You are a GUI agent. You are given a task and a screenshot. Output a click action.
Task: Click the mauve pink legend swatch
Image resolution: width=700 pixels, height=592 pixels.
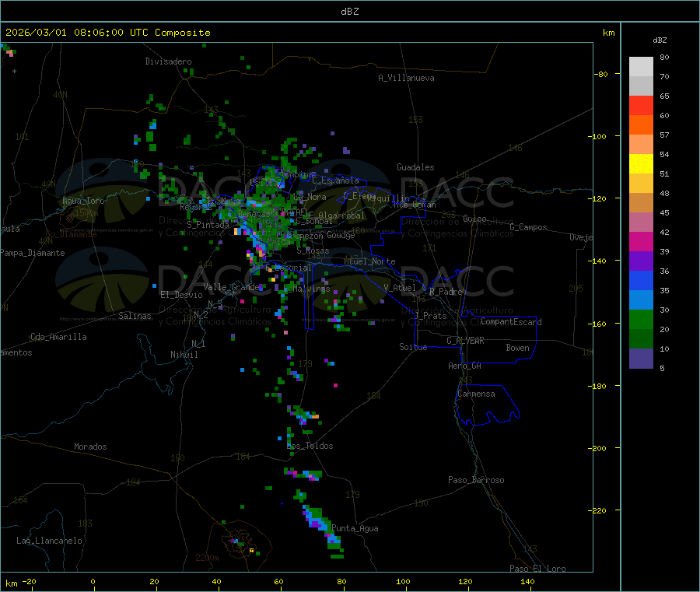641,222
